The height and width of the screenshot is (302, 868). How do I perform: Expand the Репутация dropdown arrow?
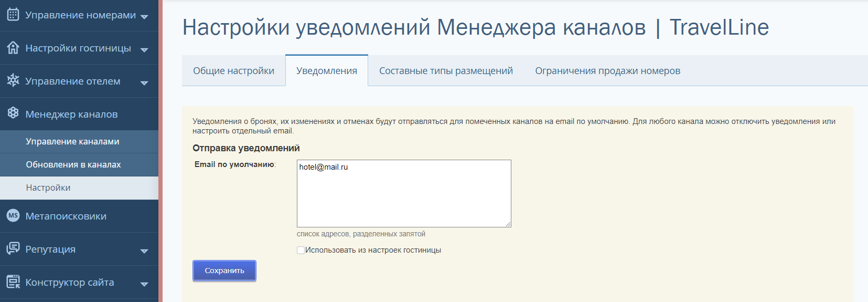144,251
